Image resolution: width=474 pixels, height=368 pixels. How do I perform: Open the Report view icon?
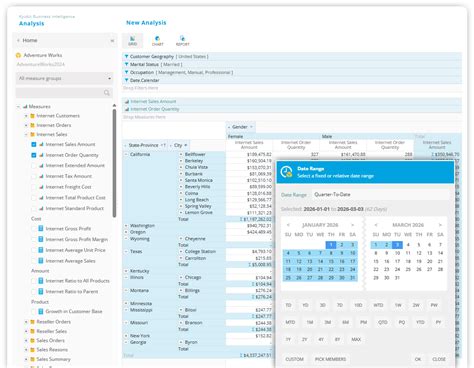pyautogui.click(x=182, y=40)
